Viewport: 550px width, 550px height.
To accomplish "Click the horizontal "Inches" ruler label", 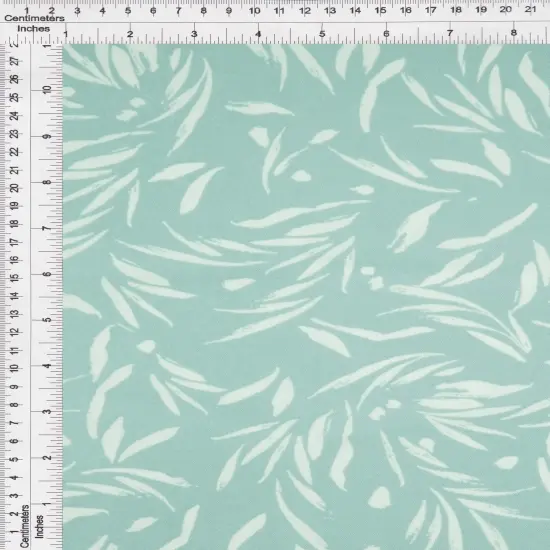I will click(34, 29).
